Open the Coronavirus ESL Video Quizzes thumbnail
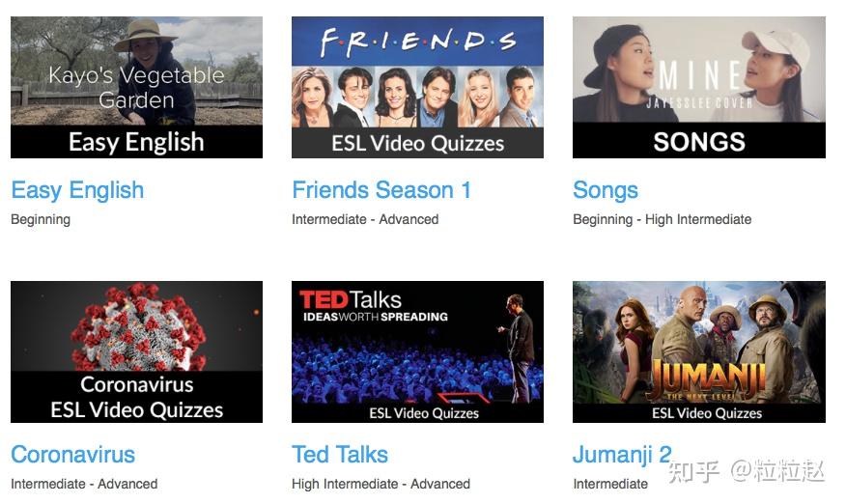Image resolution: width=846 pixels, height=504 pixels. click(136, 351)
